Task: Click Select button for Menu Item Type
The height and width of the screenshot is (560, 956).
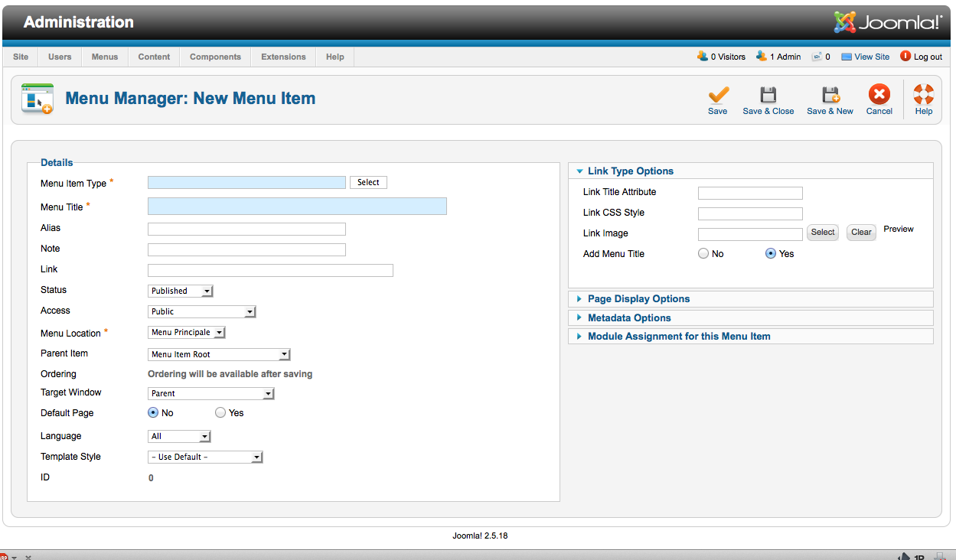Action: pos(368,183)
